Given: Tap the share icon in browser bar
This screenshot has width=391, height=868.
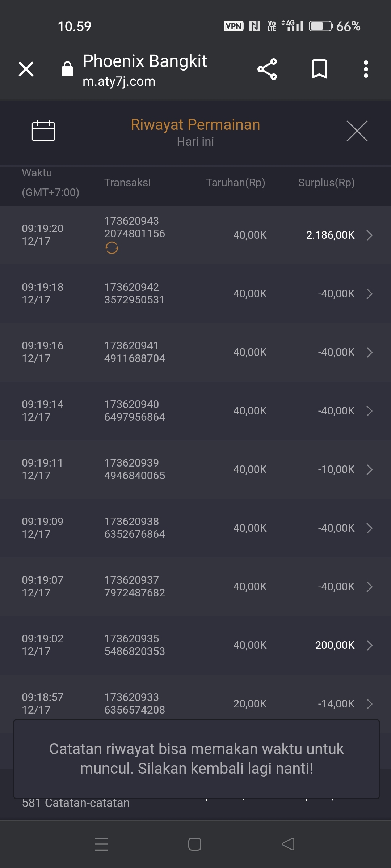Looking at the screenshot, I should pyautogui.click(x=267, y=69).
